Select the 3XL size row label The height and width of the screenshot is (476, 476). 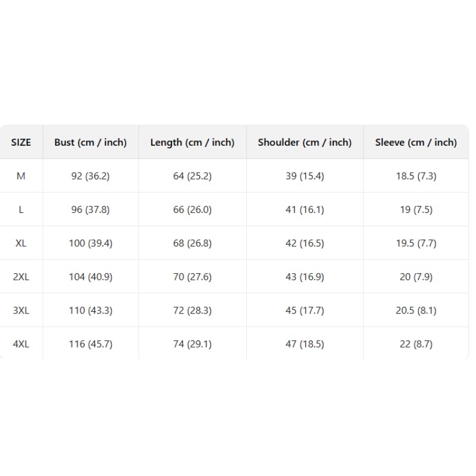click(21, 311)
